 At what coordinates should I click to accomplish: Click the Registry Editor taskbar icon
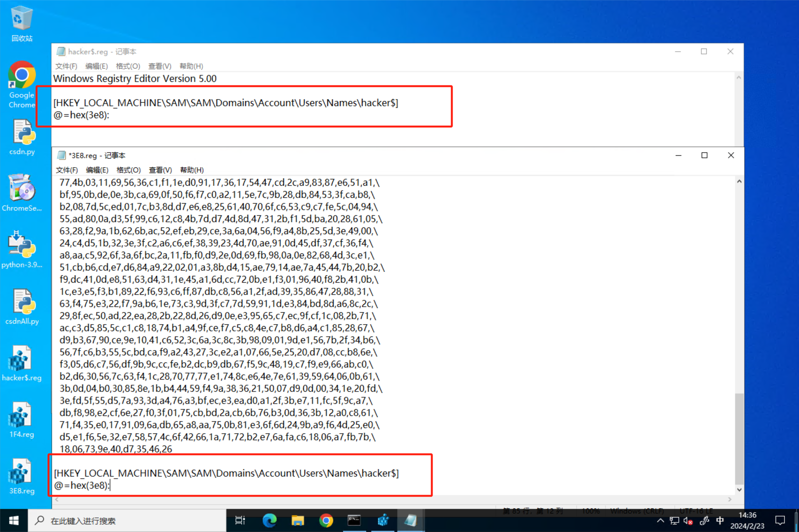(383, 520)
